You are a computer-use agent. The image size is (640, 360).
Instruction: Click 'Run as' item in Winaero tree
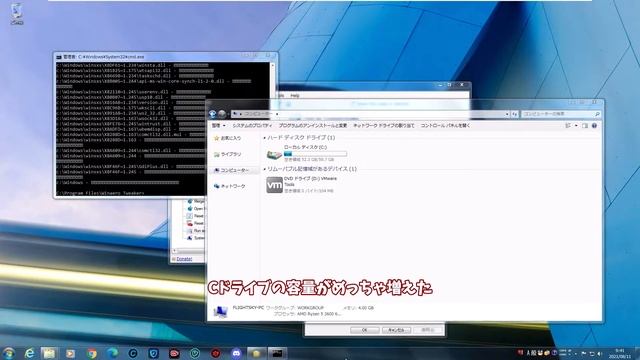[195, 231]
